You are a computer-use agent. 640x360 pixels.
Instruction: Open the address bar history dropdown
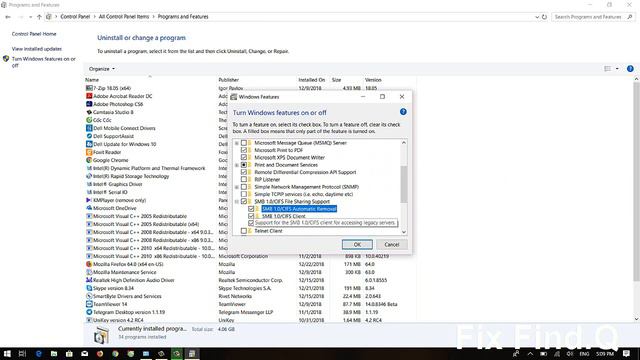(x=537, y=17)
